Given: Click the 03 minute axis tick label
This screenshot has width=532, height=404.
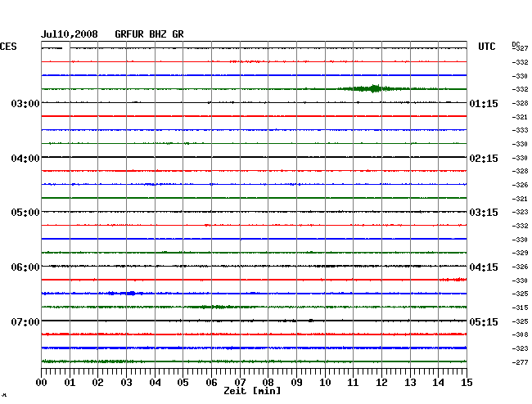Looking at the screenshot, I should pos(127,382).
